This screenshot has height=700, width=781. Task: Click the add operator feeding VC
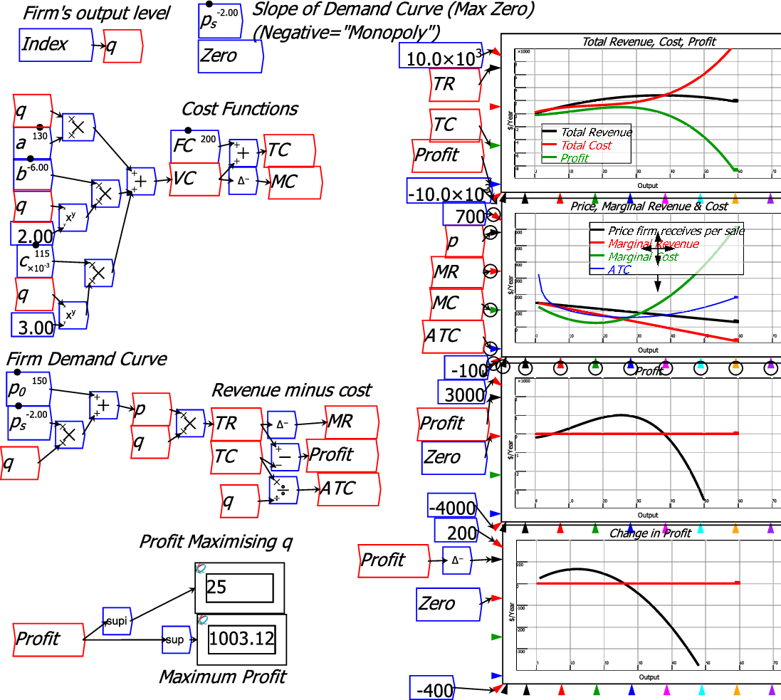click(141, 181)
